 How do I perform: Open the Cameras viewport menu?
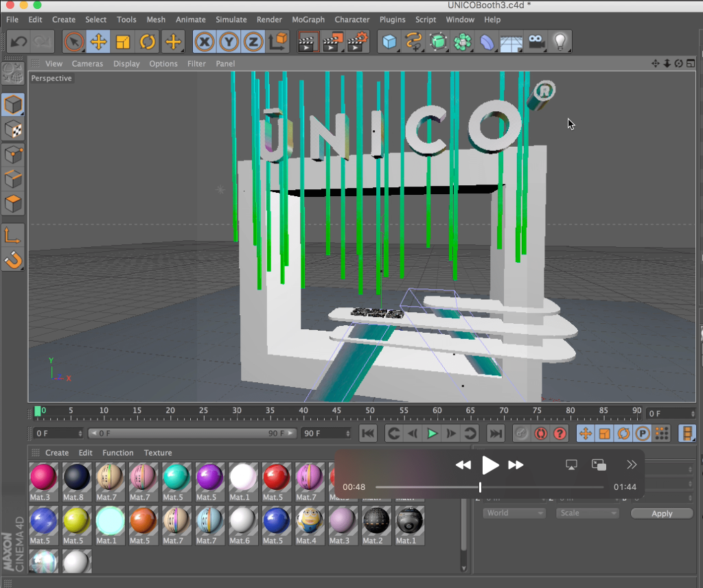point(87,63)
